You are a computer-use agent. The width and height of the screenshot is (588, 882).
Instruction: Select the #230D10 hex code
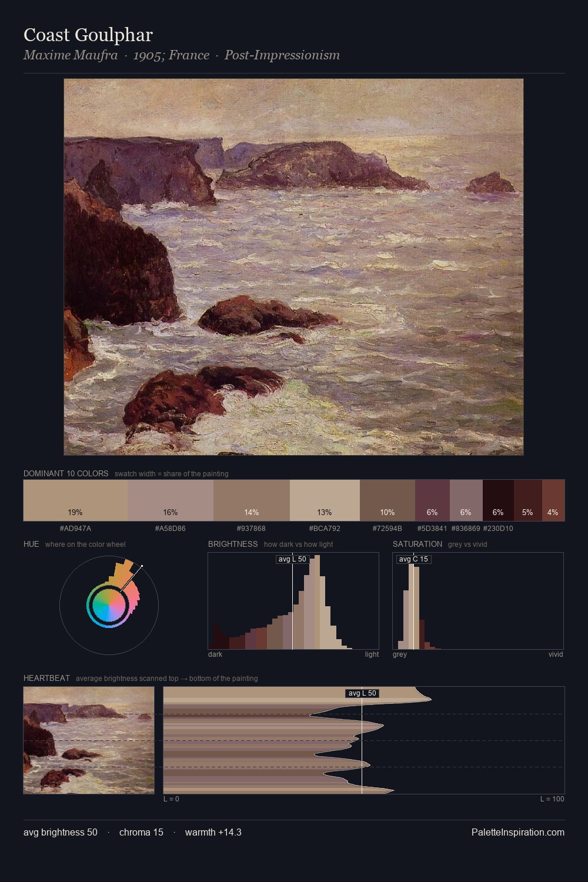498,529
